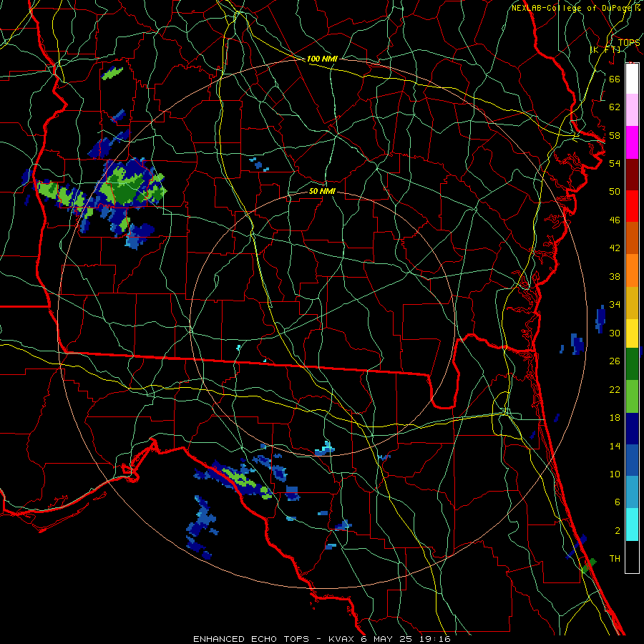The width and height of the screenshot is (644, 644).
Task: Click the gold legend swatch
Action: pos(632,303)
